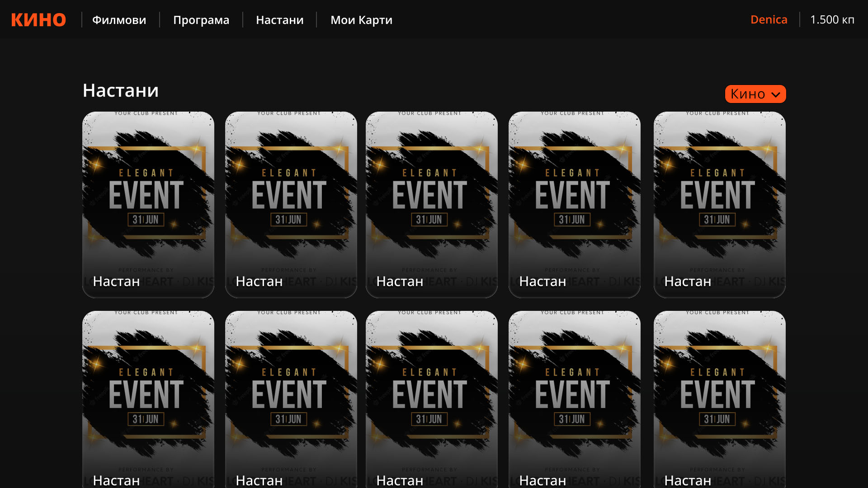Click the Denica username link
Screen dimensions: 868x488
click(769, 20)
